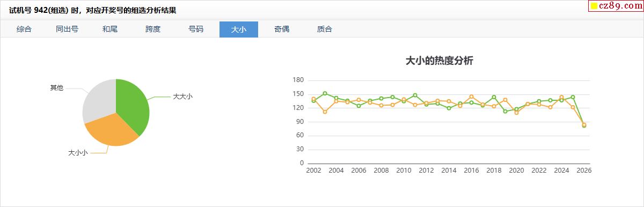This screenshot has width=644, height=207.
Task: Open the 跨度 tab
Action: click(153, 29)
